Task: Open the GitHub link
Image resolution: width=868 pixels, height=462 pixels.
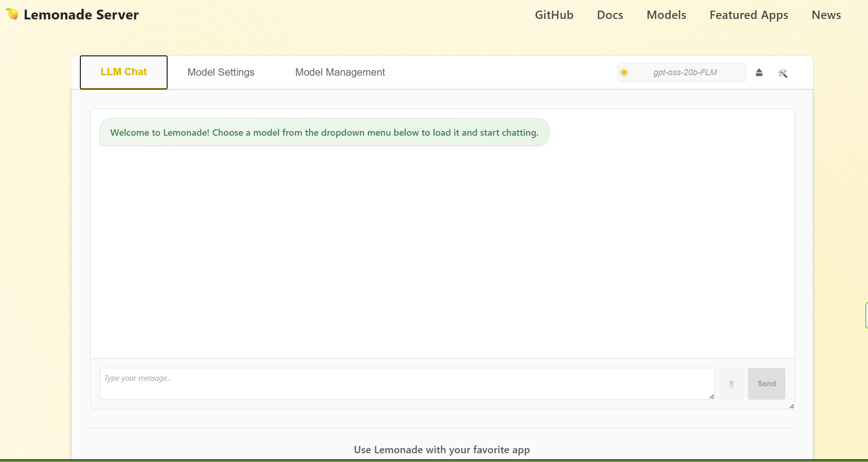Action: click(x=554, y=15)
